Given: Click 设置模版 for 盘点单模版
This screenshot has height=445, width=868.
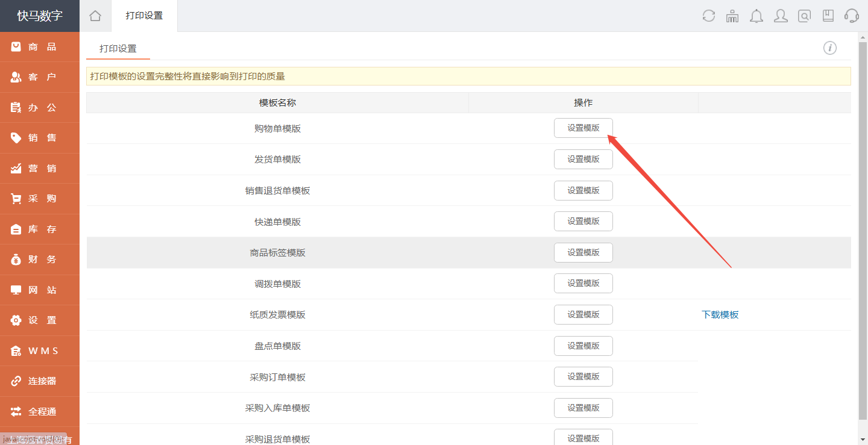Looking at the screenshot, I should click(x=583, y=346).
